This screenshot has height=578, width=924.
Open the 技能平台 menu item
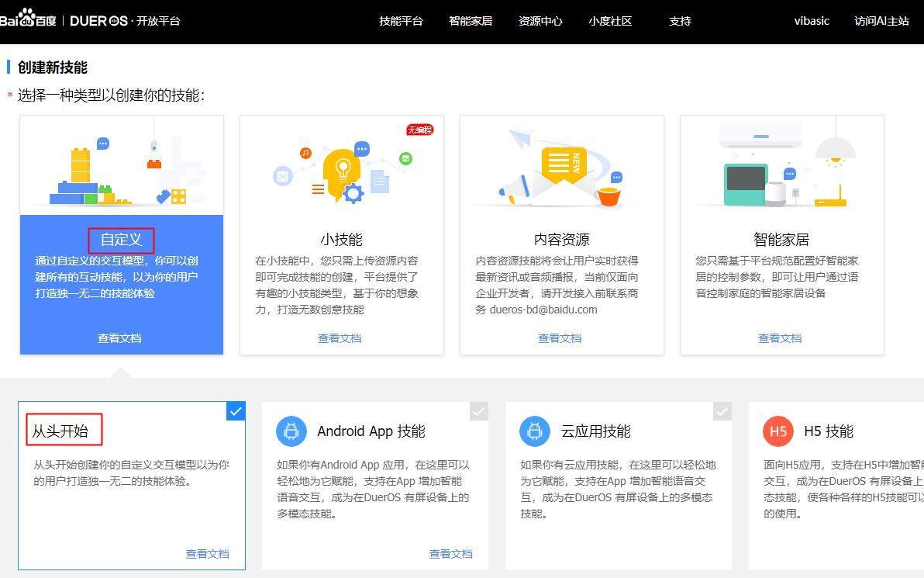point(401,21)
